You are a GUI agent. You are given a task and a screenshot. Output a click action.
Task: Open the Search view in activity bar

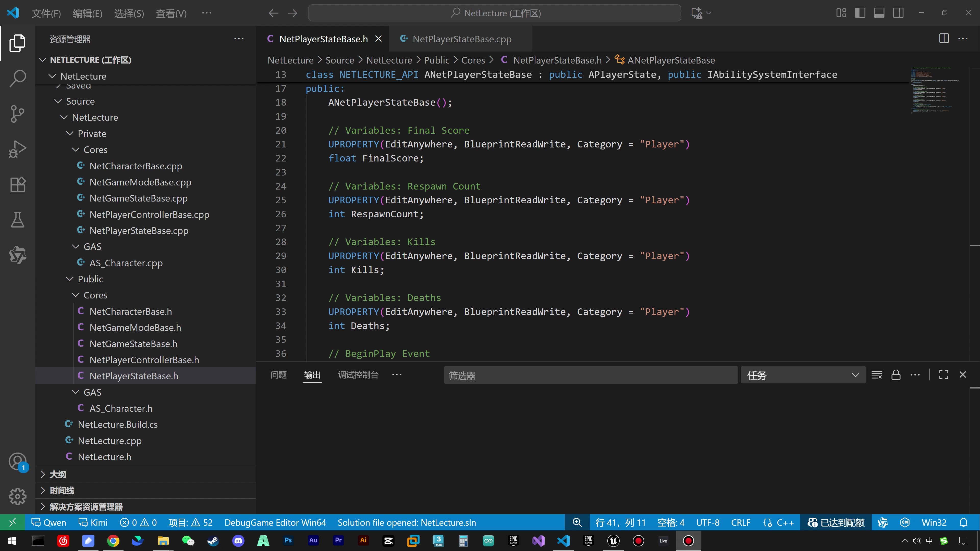pyautogui.click(x=18, y=78)
